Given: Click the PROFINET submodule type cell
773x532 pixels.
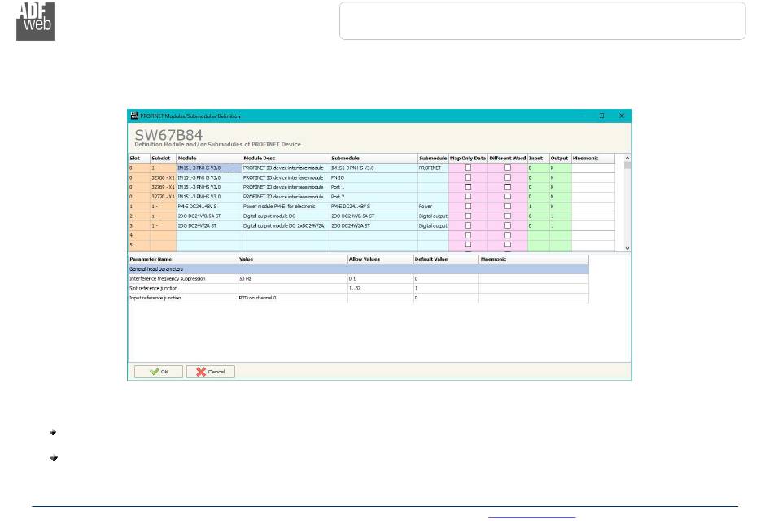Looking at the screenshot, I should tap(433, 168).
